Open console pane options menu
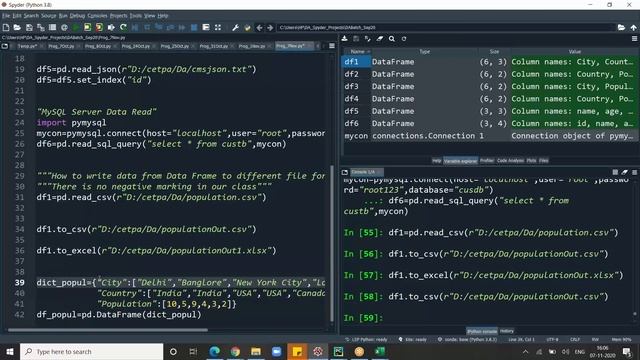The image size is (640, 360). 634,172
